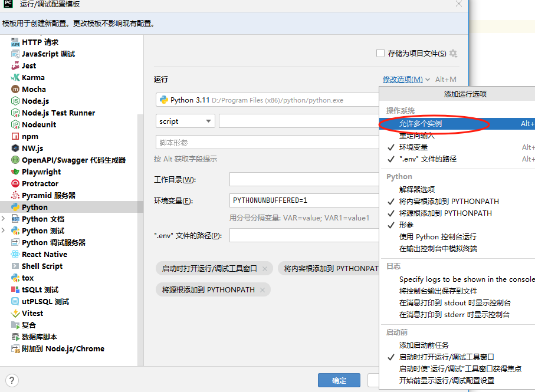
Task: Uncheck 形参 in the Python options
Action: click(406, 225)
